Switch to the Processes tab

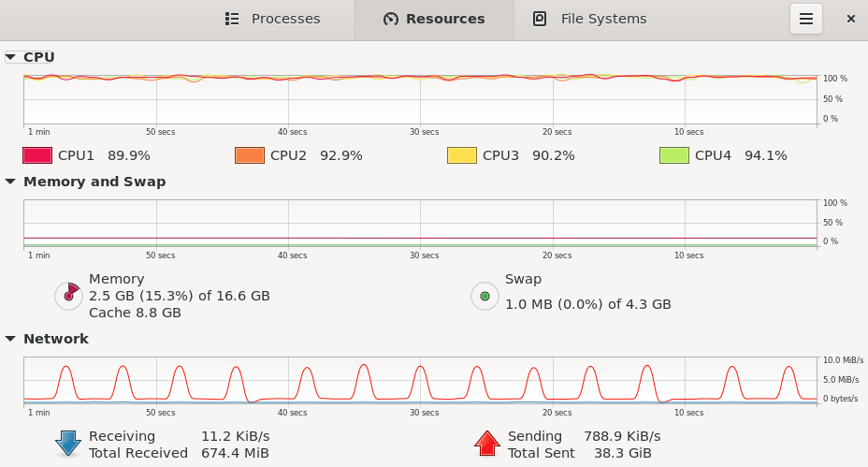click(x=273, y=19)
